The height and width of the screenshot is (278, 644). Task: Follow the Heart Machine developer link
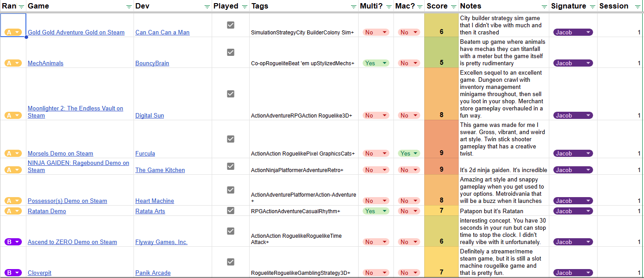155,201
